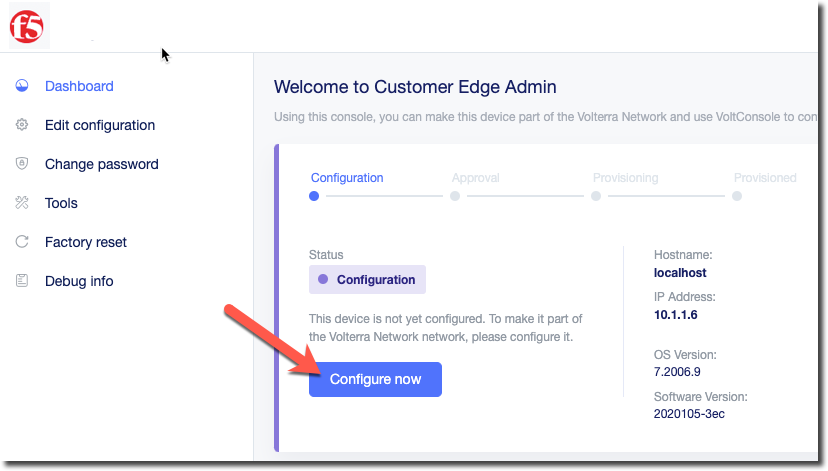Click the Tools wrench icon
This screenshot has width=828, height=471.
coord(22,203)
